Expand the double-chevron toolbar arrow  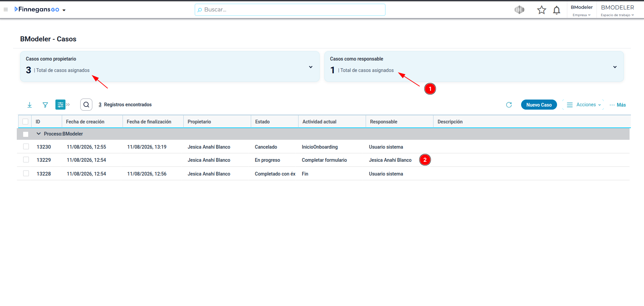[x=68, y=105]
